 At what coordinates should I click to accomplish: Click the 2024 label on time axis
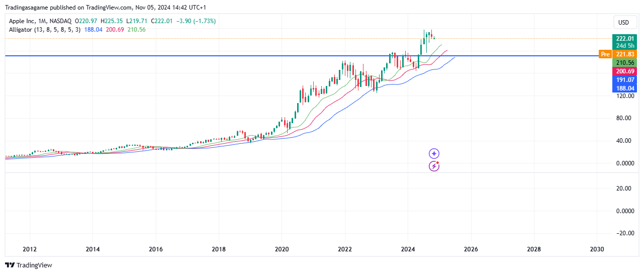[x=408, y=249]
